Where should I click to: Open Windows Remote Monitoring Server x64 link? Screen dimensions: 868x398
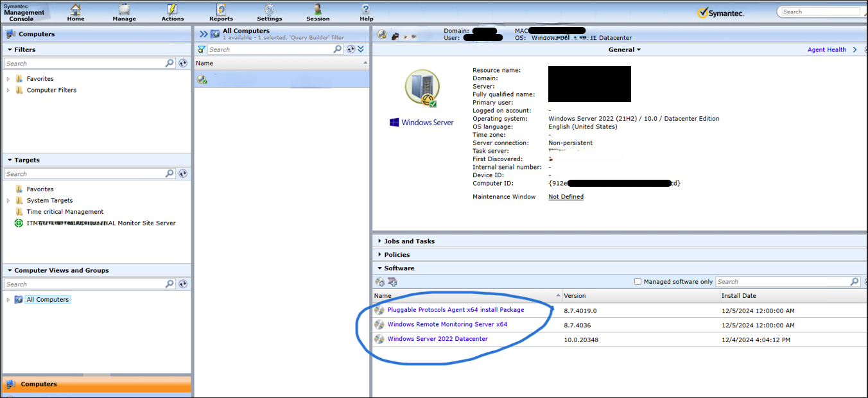click(447, 324)
